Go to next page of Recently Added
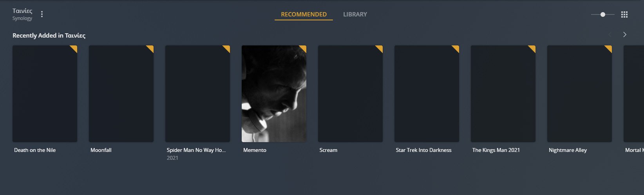This screenshot has width=644, height=195. pyautogui.click(x=625, y=34)
